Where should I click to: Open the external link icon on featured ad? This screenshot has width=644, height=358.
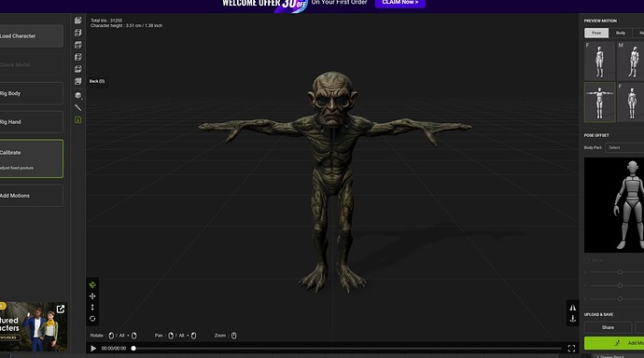click(61, 309)
